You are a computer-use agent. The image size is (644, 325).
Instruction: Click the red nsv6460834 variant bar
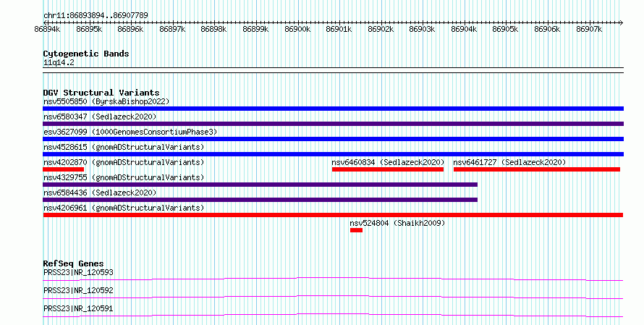[388, 169]
